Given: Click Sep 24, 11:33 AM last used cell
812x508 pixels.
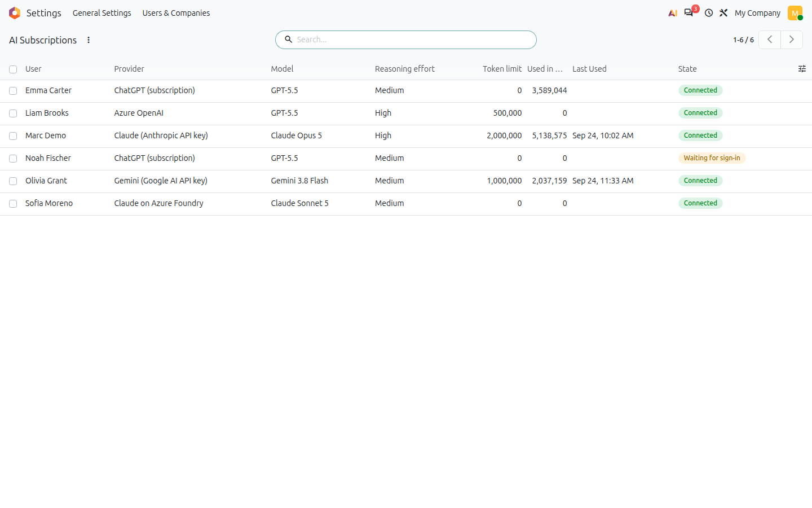Looking at the screenshot, I should point(603,181).
